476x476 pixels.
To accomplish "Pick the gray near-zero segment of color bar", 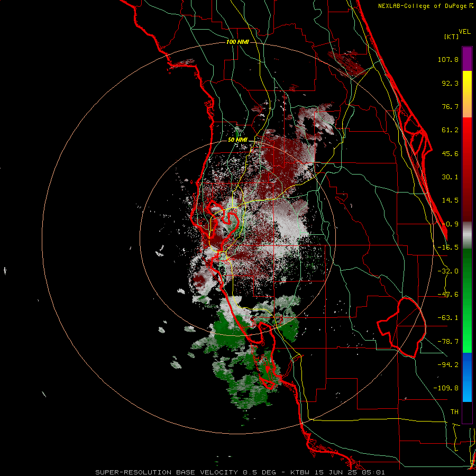I will pyautogui.click(x=467, y=235).
